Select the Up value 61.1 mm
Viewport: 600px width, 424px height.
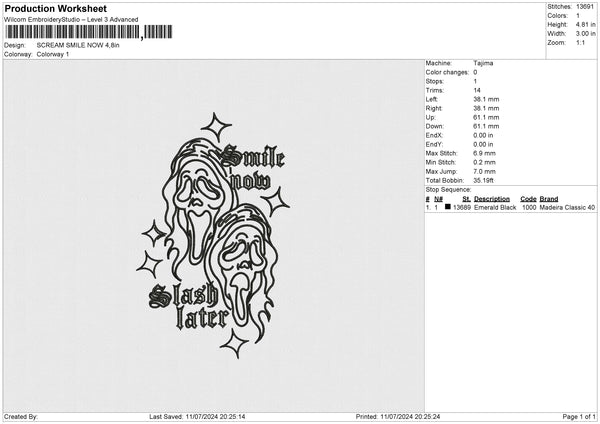(x=486, y=117)
